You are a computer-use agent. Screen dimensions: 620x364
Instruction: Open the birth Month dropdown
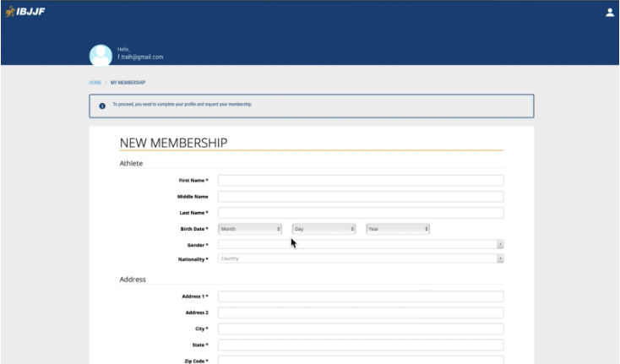tap(250, 229)
